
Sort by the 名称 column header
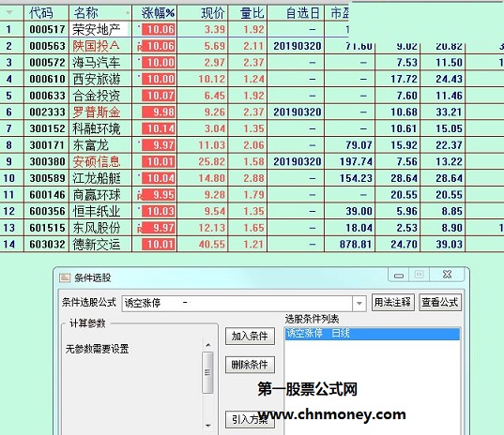pos(85,13)
